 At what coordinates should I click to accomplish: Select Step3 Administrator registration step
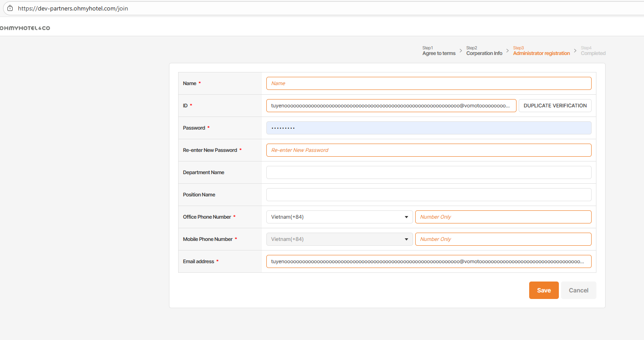pyautogui.click(x=541, y=51)
